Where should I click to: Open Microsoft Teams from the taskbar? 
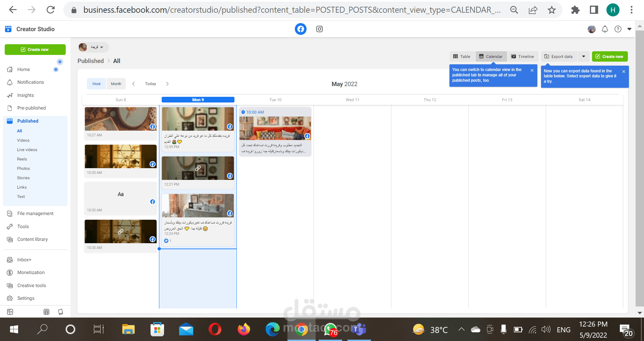(x=359, y=329)
